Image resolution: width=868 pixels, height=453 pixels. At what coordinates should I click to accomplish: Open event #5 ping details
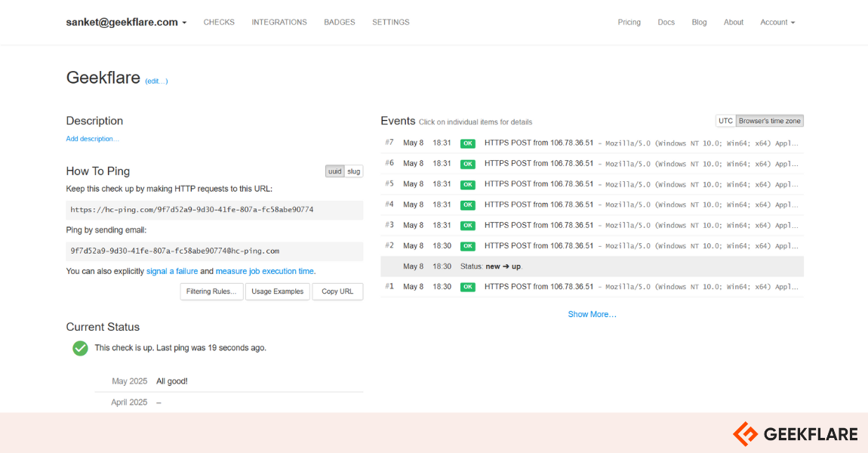tap(592, 184)
